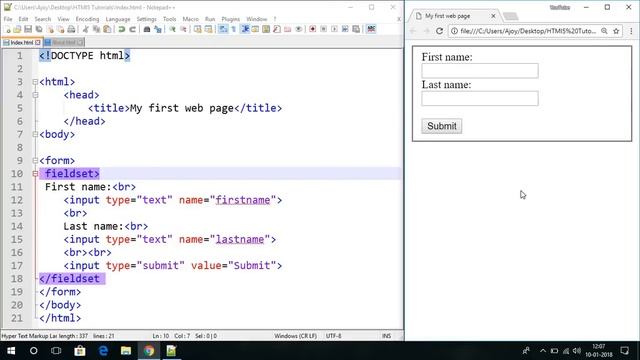This screenshot has width=640, height=360.
Task: Toggle INS mode in the status bar
Action: [x=387, y=336]
